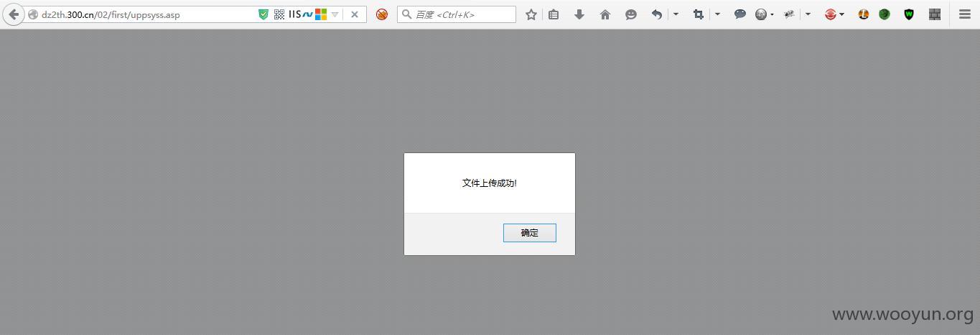Click the grey globe proxy icon
This screenshot has height=335, width=980.
coord(761,14)
